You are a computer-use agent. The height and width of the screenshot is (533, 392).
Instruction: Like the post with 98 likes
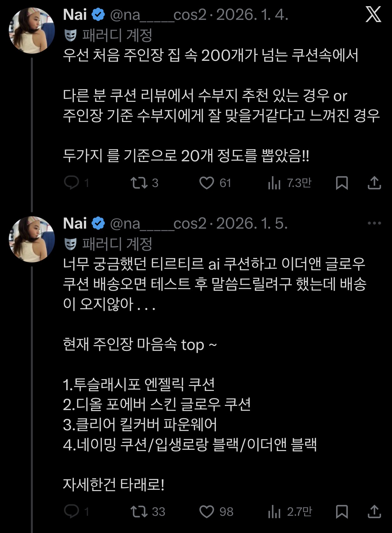207,512
